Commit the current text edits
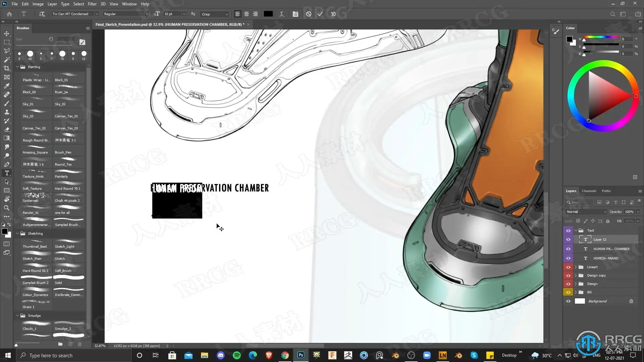This screenshot has height=362, width=644. click(320, 14)
